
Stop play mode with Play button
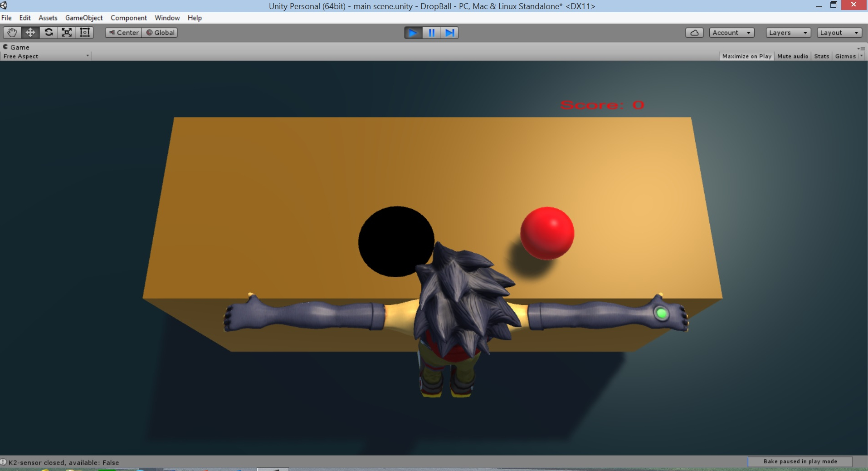point(413,33)
